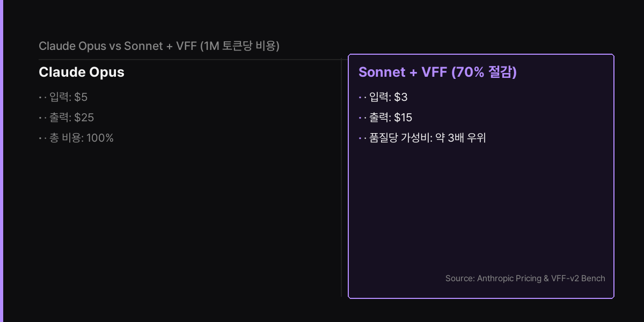Click the gray bullet before 입력: $5
644x322 pixels.
40,97
